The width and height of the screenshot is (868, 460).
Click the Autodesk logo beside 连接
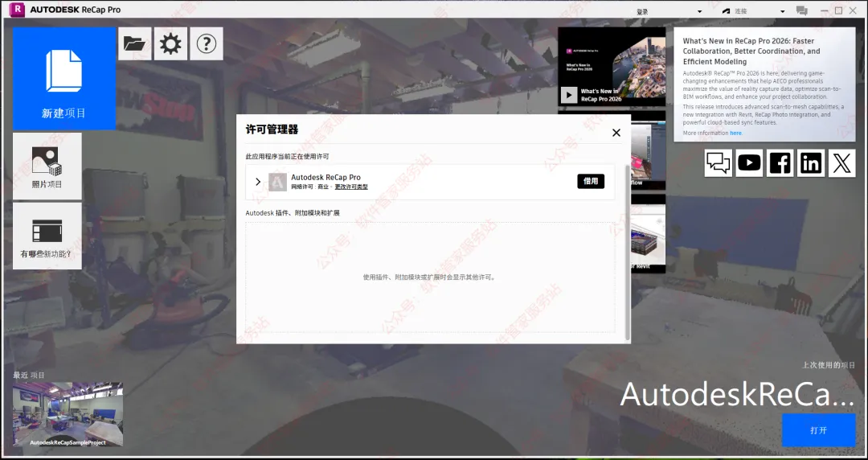click(727, 11)
